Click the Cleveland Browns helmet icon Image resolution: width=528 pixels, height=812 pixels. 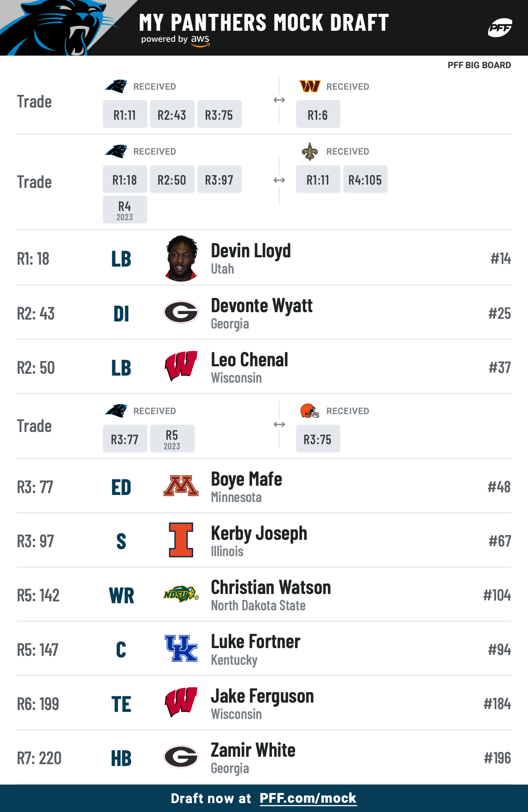pyautogui.click(x=310, y=411)
